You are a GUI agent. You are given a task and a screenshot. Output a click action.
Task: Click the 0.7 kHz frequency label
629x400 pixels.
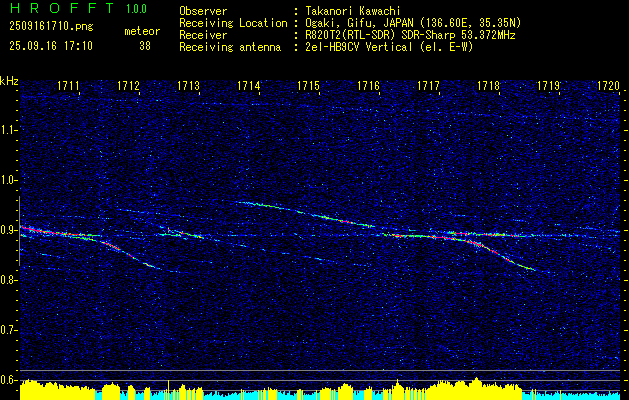click(x=7, y=330)
